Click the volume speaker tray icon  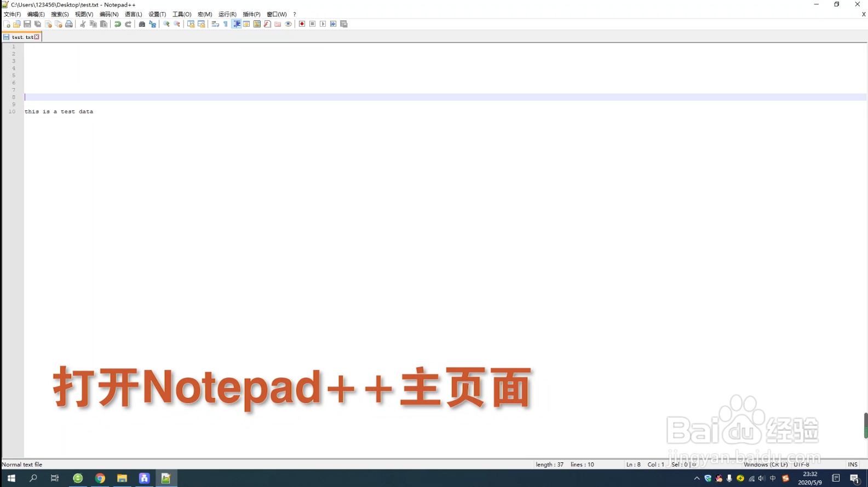tap(762, 478)
